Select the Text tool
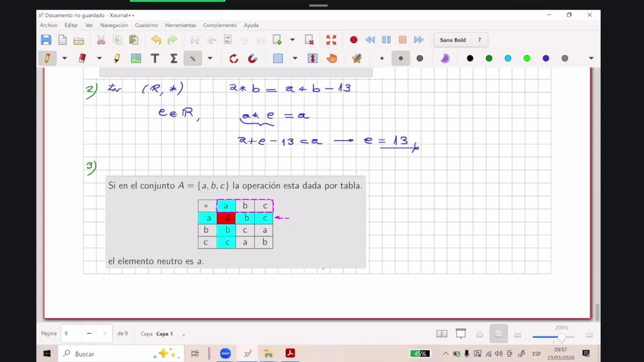 point(155,58)
